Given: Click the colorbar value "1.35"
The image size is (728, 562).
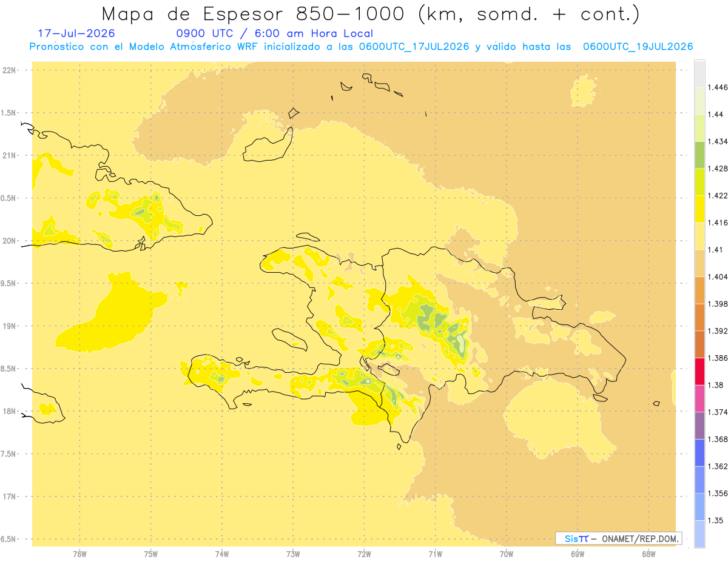Looking at the screenshot, I should [x=715, y=520].
